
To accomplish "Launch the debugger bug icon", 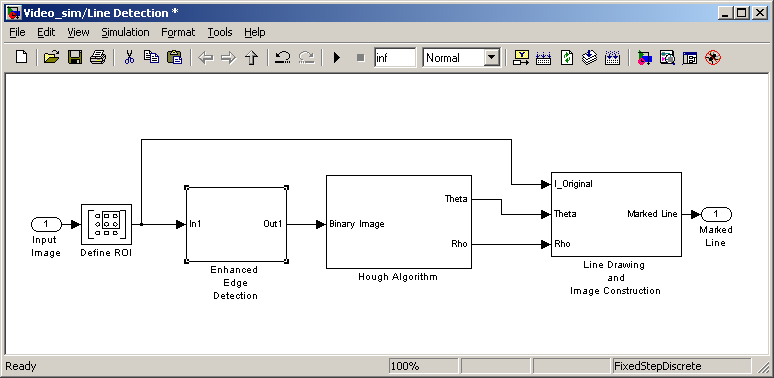I will pyautogui.click(x=713, y=58).
